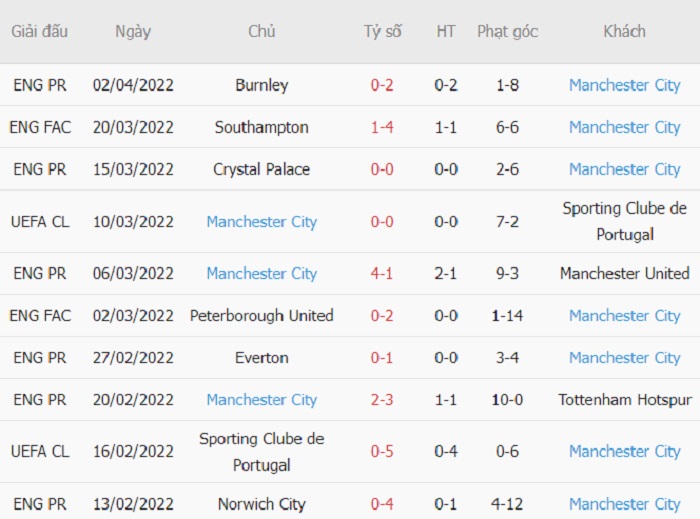This screenshot has height=519, width=700.
Task: Click the 0-2 score for Burnley match
Action: (382, 85)
